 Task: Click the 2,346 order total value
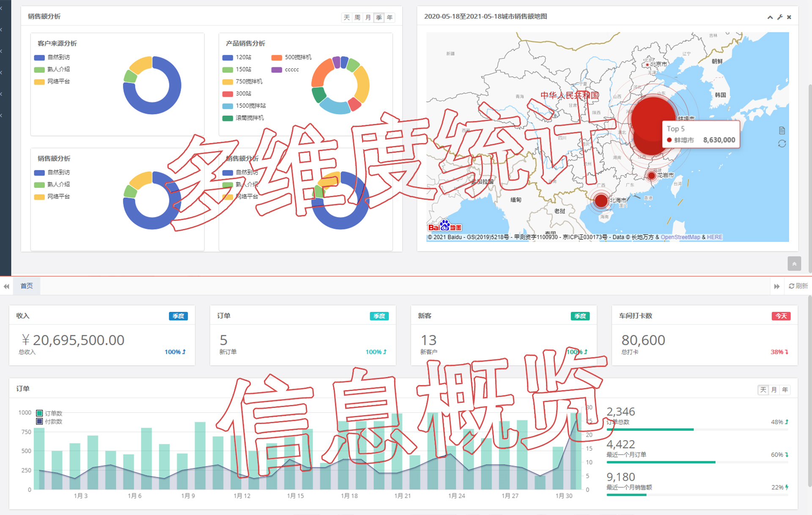pyautogui.click(x=621, y=411)
